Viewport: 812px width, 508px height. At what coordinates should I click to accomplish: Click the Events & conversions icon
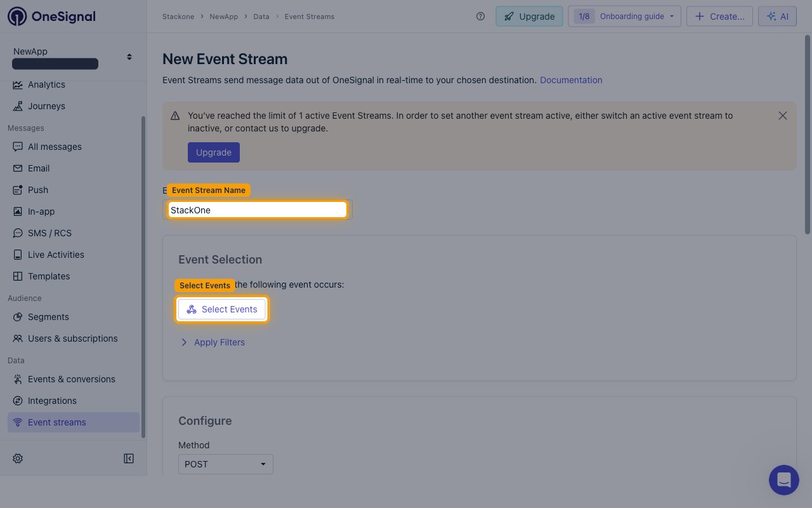[x=18, y=379]
